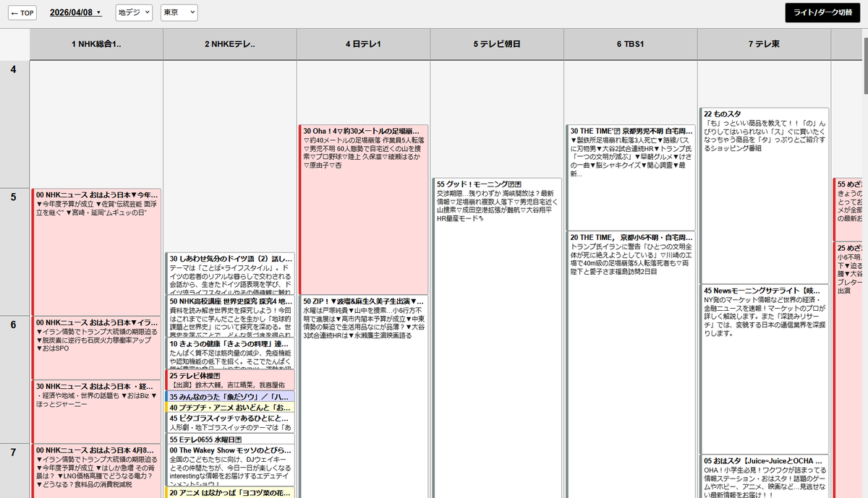Open the 東京 region dropdown

179,13
